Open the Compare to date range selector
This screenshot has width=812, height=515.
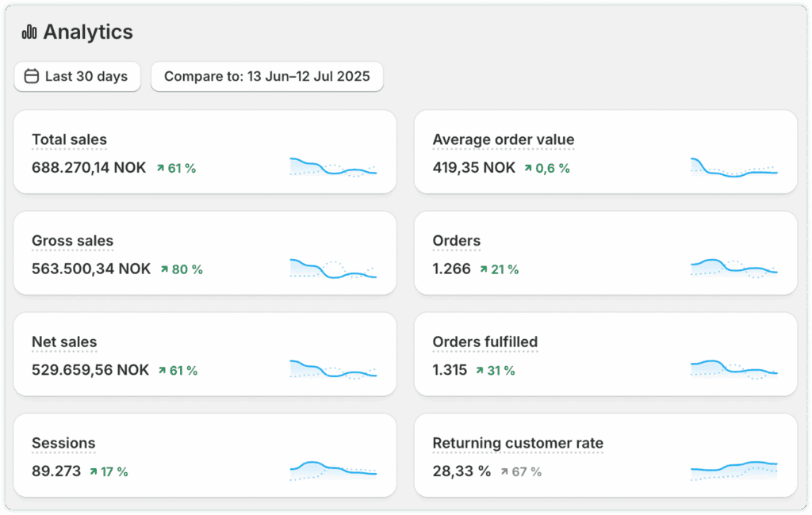click(266, 77)
